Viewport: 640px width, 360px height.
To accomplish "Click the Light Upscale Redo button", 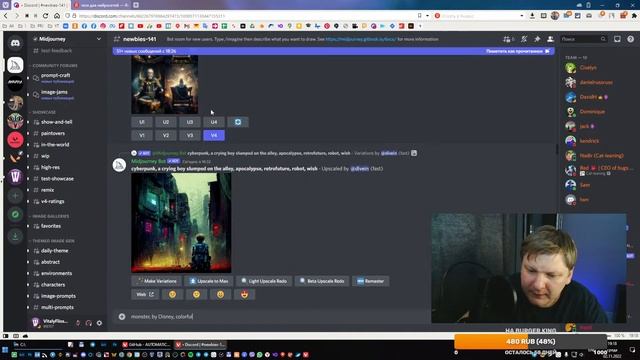I will pyautogui.click(x=264, y=281).
